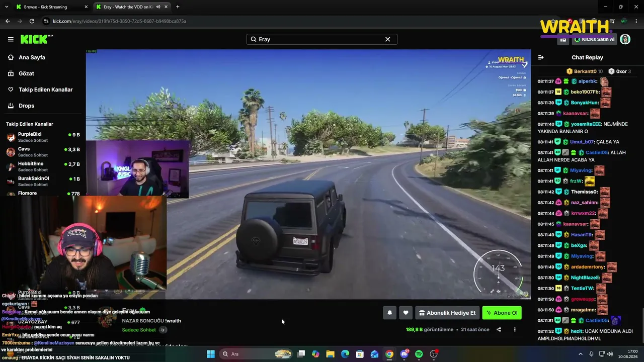Open alperbk's chat profile
This screenshot has height=362, width=644.
587,81
